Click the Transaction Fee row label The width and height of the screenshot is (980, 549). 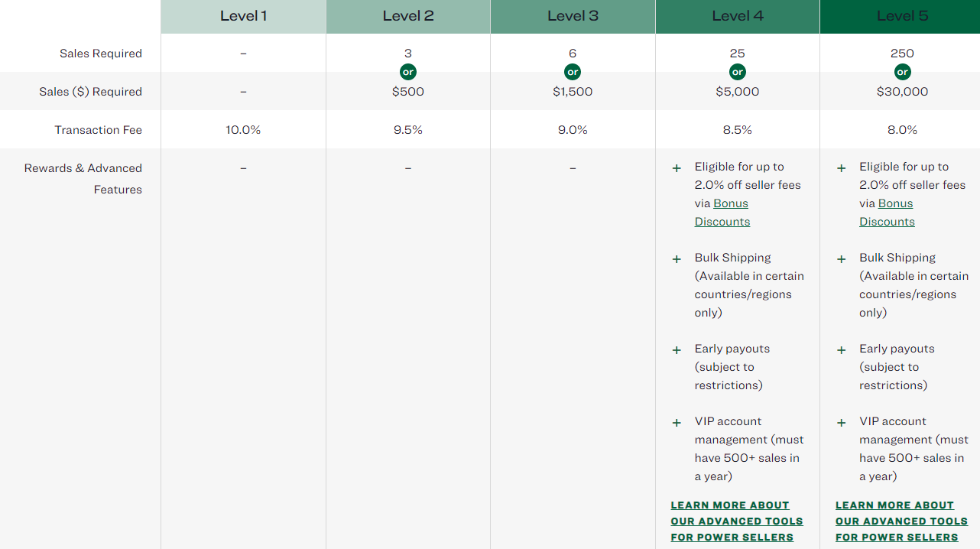[x=99, y=130]
